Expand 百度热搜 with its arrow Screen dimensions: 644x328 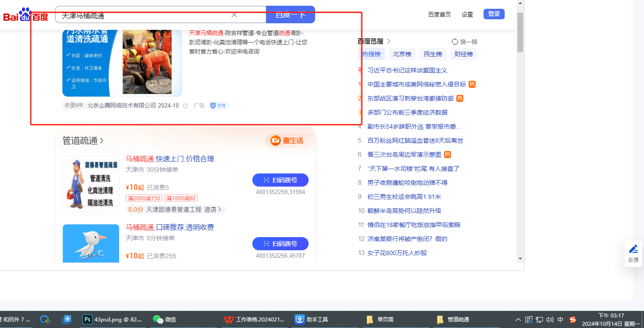coord(388,41)
